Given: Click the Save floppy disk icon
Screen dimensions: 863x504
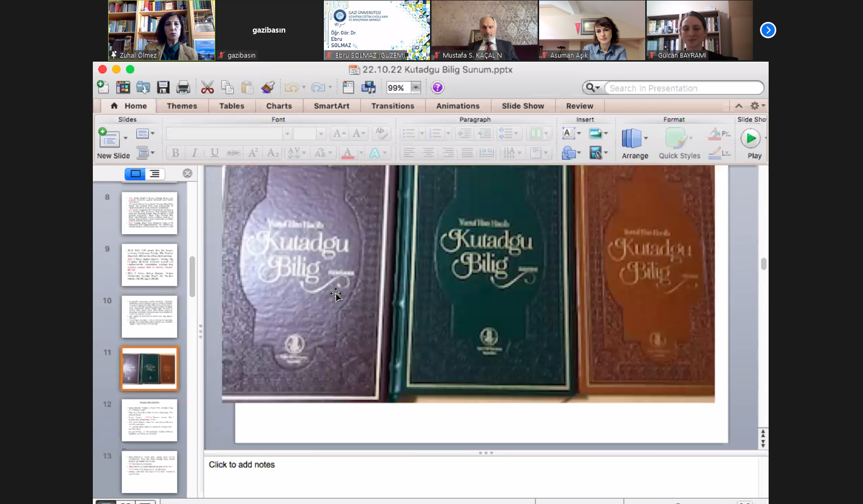Looking at the screenshot, I should [x=163, y=88].
